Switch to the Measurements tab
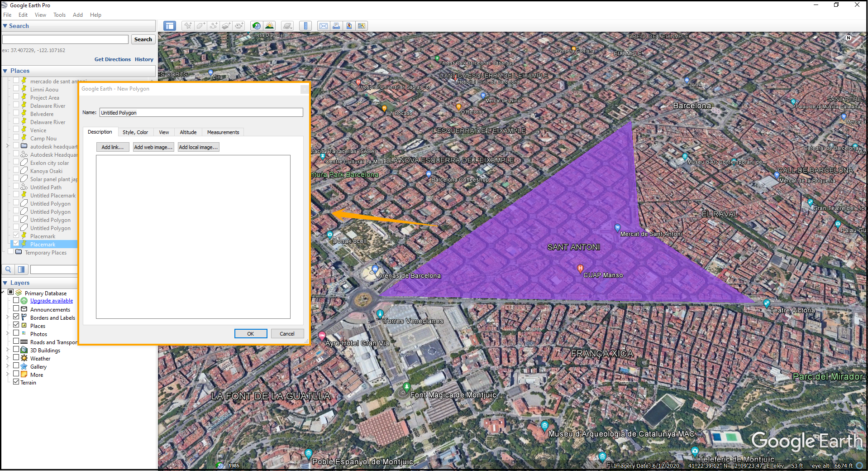Image resolution: width=868 pixels, height=471 pixels. click(223, 132)
